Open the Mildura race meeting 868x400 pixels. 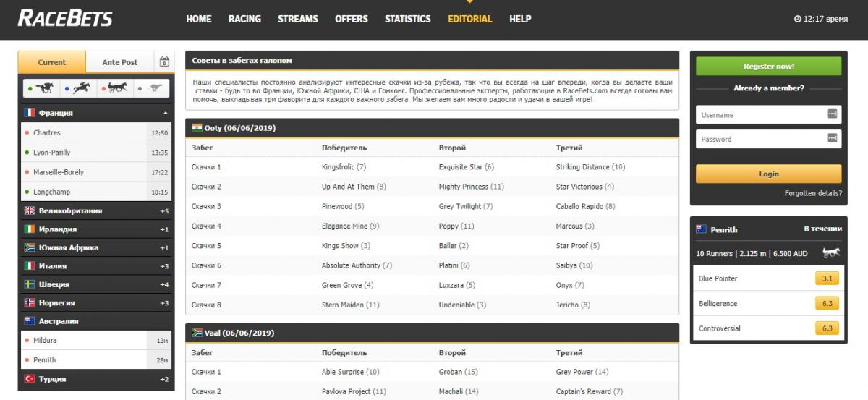(96, 340)
